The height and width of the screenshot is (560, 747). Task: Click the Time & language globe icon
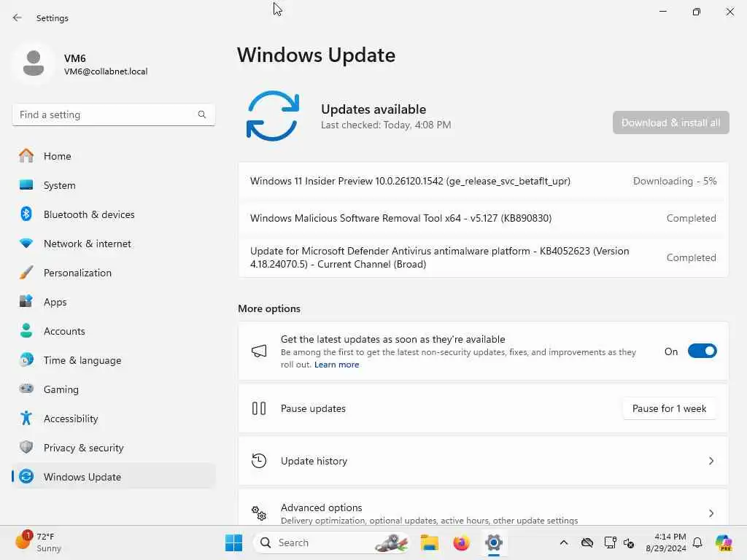coord(26,359)
